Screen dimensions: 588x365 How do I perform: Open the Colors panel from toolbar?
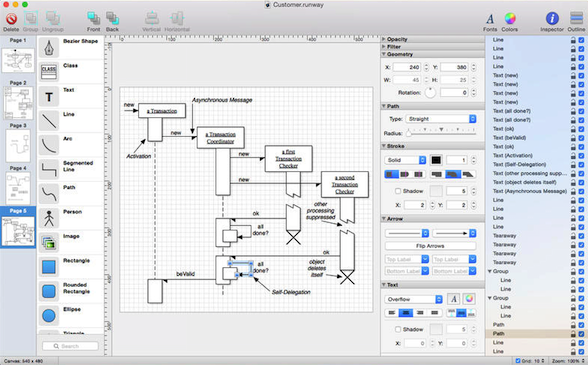pyautogui.click(x=510, y=18)
